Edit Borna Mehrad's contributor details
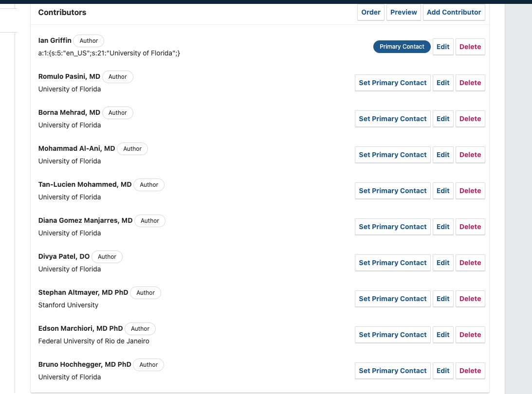Image resolution: width=532 pixels, height=394 pixels. tap(443, 119)
